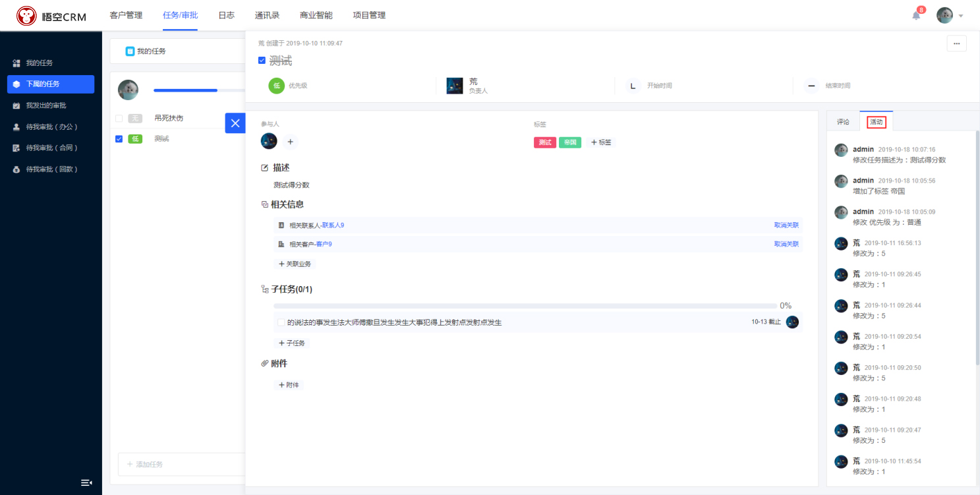Check the 吊死扶伤 task checkbox

tap(119, 118)
